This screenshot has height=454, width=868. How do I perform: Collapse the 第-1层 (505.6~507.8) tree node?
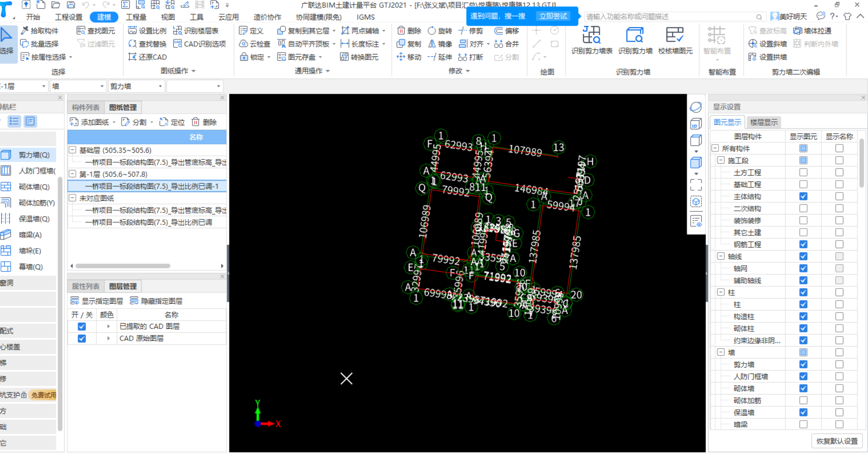(x=73, y=174)
